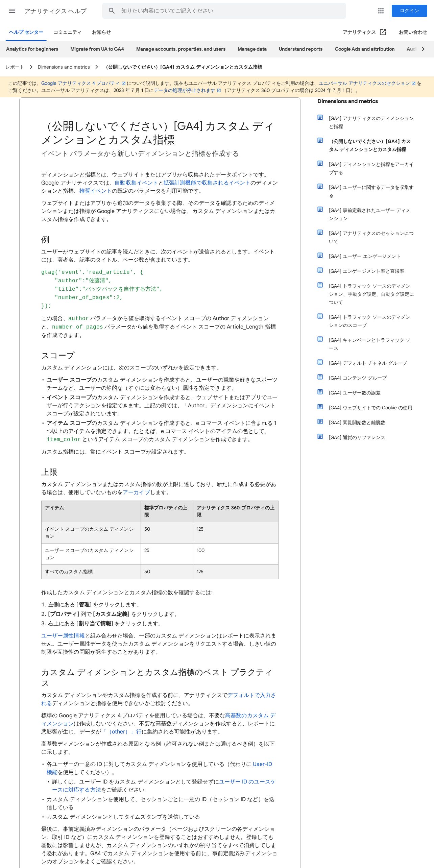Open the hamburger main menu
The width and height of the screenshot is (434, 868).
(x=12, y=11)
